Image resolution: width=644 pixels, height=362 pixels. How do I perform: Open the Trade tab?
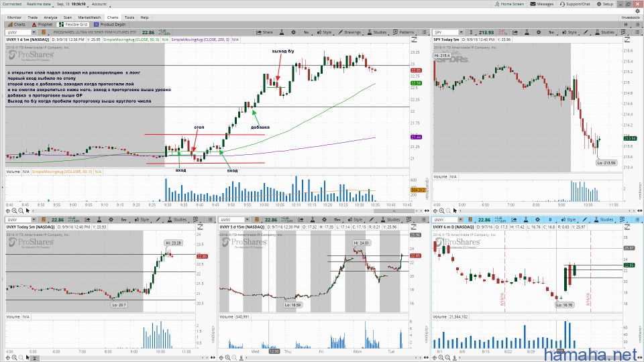click(x=32, y=17)
